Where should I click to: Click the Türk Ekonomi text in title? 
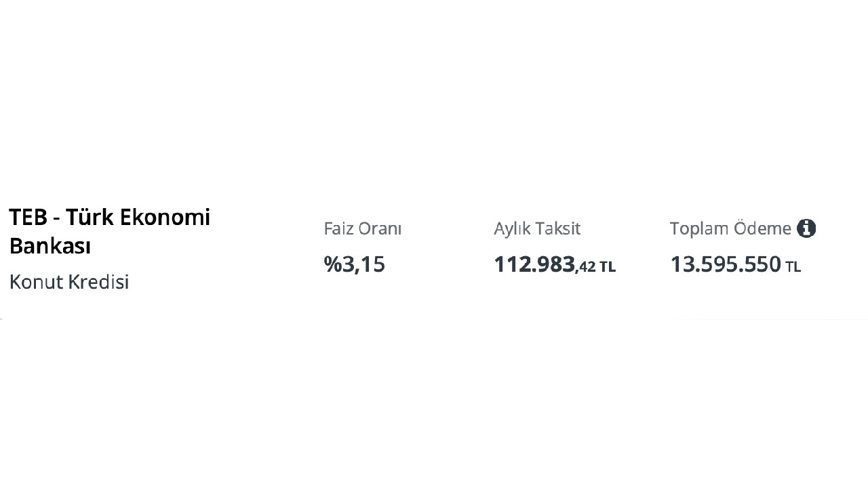138,217
